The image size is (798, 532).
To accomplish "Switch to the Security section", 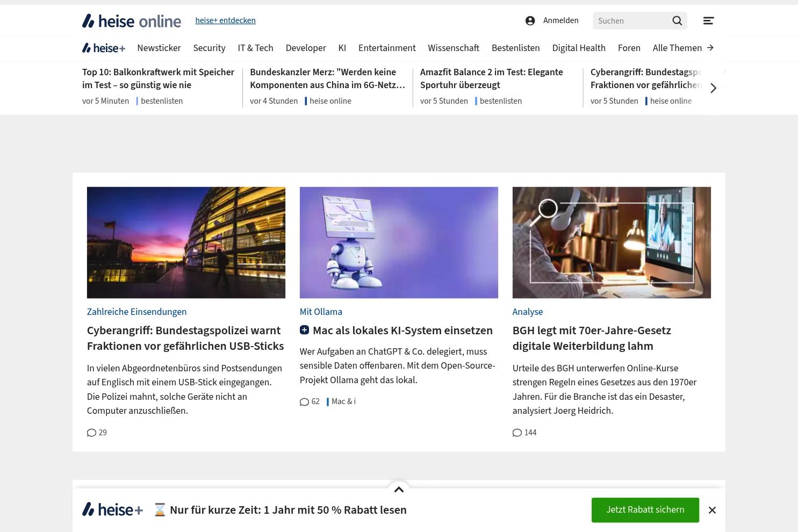I will [209, 48].
